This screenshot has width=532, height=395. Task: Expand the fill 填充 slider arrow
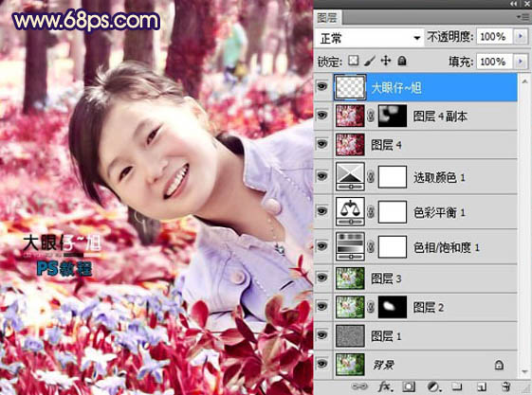521,62
